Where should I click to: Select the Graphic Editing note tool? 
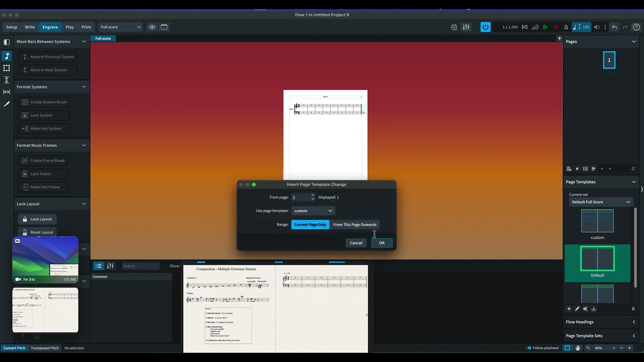(x=7, y=56)
